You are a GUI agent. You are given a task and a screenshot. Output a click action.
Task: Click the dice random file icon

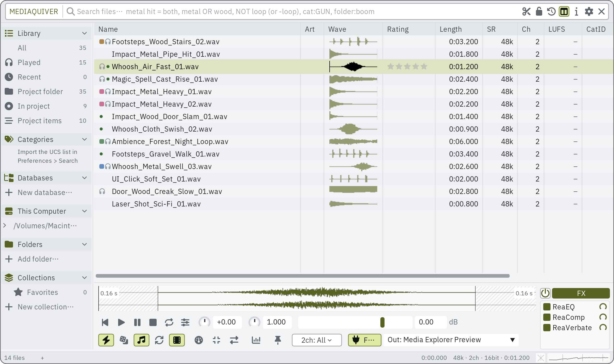pyautogui.click(x=124, y=340)
